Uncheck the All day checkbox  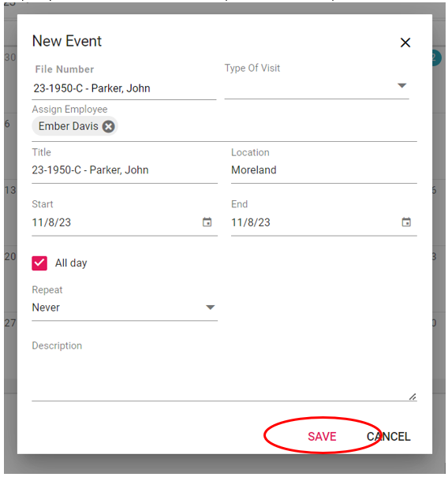tap(39, 263)
